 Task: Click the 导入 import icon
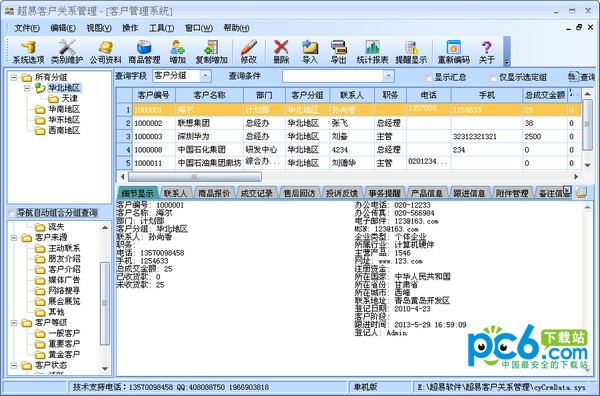pos(310,52)
